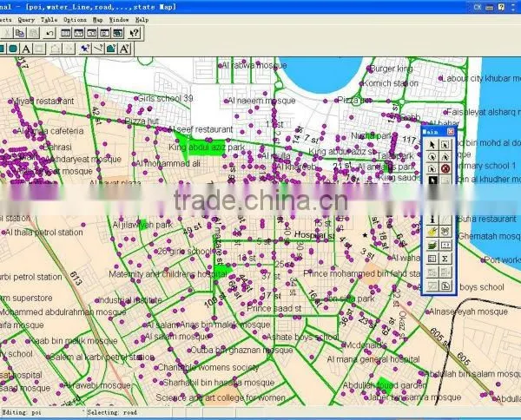Viewport: 521px width, 420px height.
Task: Open the Text Style dialog icon
Action: coord(124,49)
